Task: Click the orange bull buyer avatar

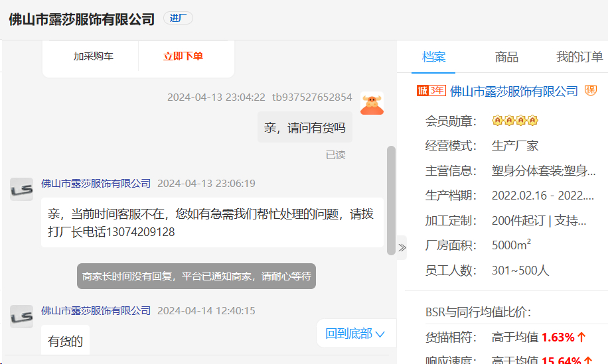Action: click(x=372, y=103)
